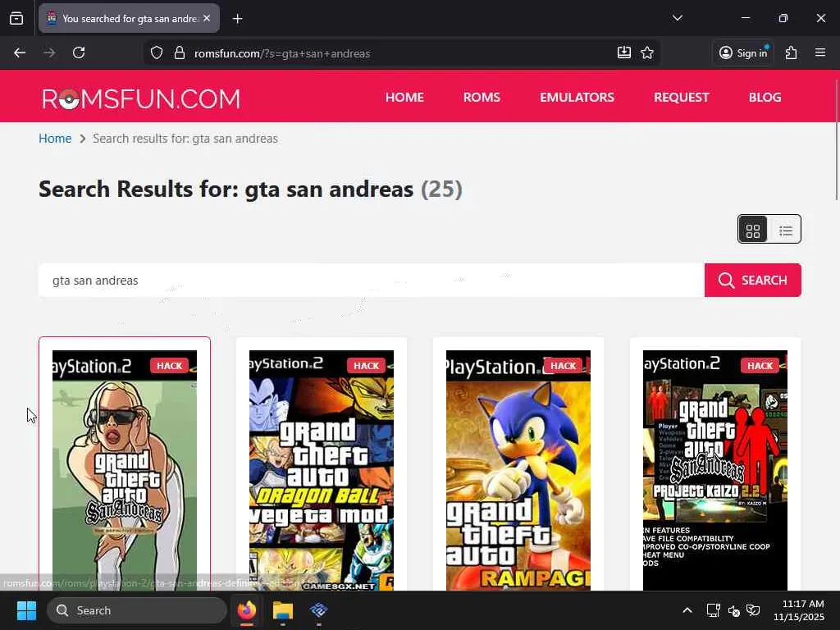The image size is (840, 630).
Task: Switch to grid view layout
Action: pos(753,230)
